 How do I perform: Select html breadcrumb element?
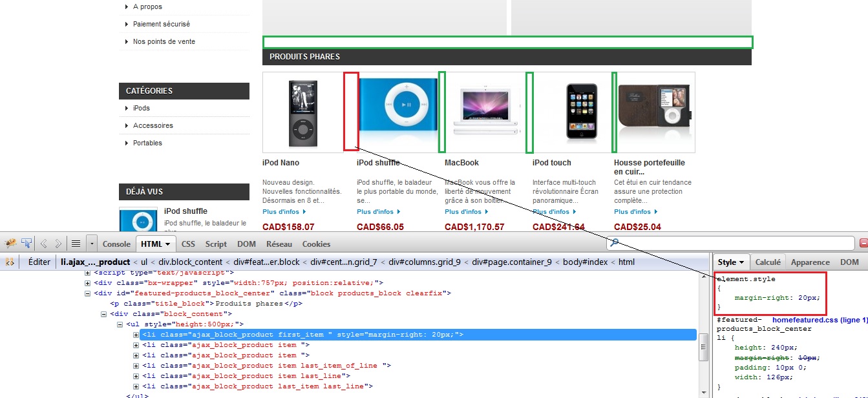coord(627,262)
